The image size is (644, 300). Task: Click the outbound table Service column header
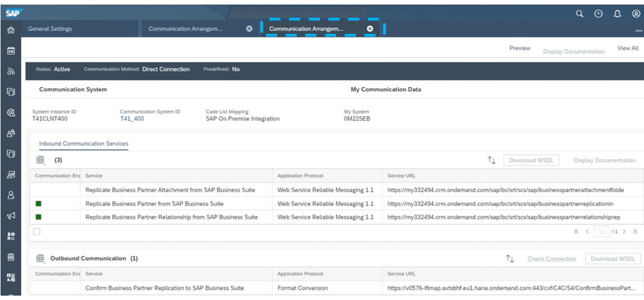click(176, 274)
